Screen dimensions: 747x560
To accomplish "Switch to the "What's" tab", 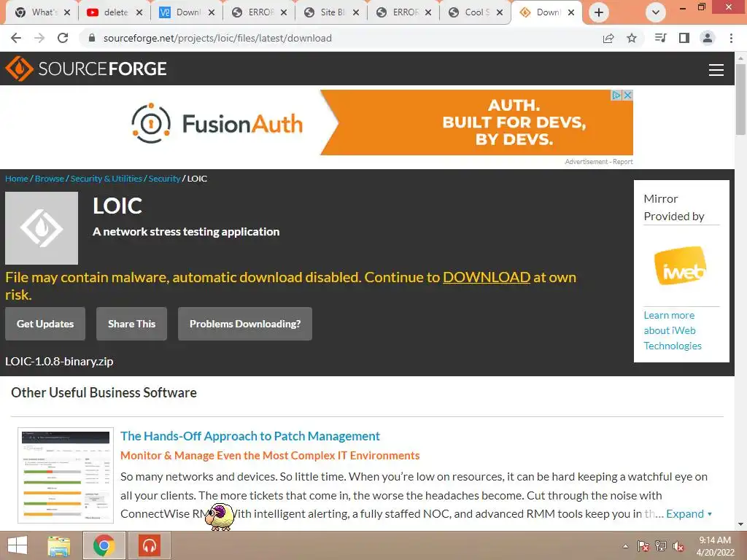I will click(x=43, y=12).
